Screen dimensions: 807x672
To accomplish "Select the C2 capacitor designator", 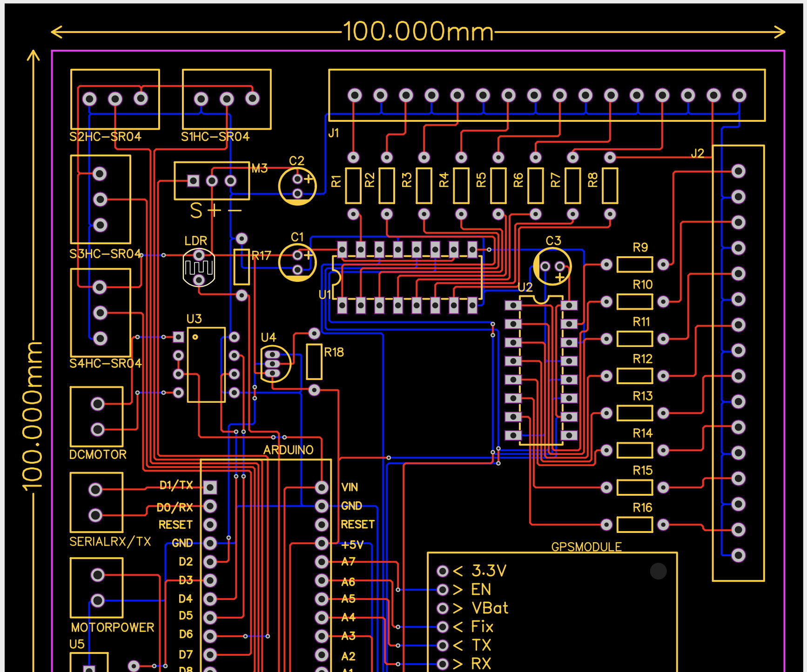I will click(x=296, y=161).
